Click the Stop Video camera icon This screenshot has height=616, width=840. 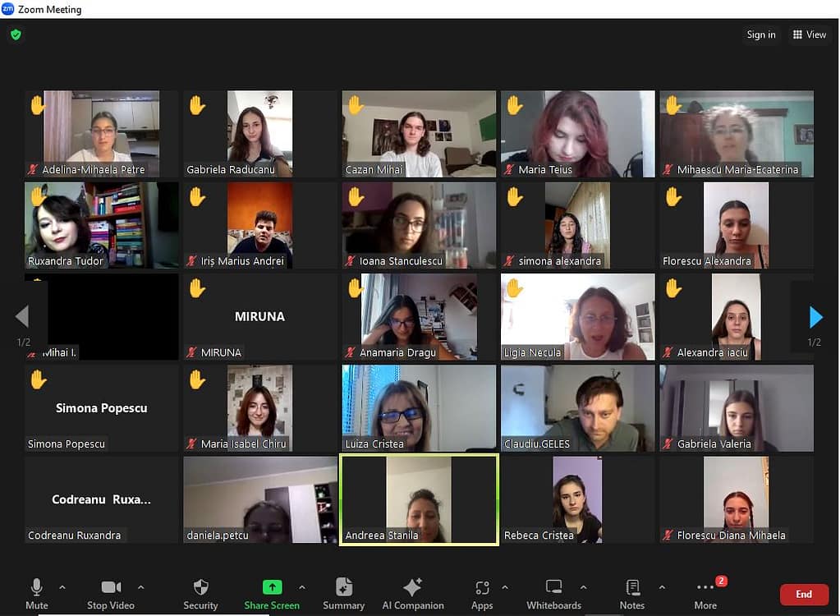pos(111,587)
